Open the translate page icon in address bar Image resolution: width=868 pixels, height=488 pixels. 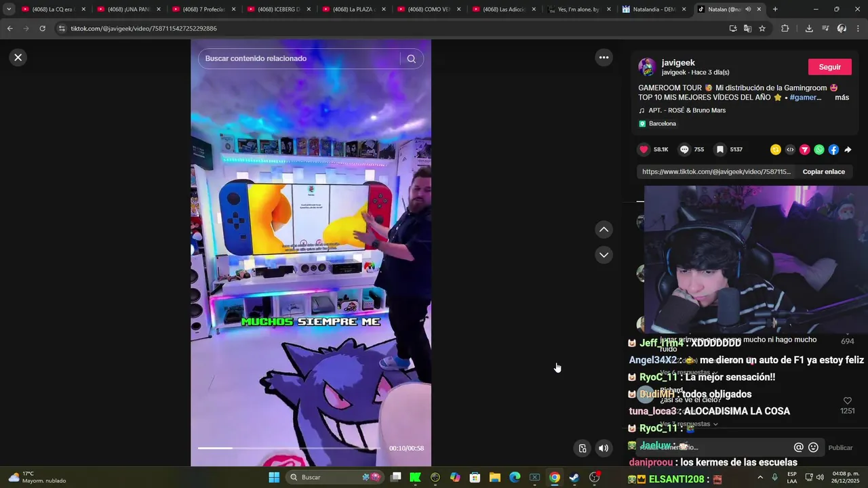pos(747,28)
